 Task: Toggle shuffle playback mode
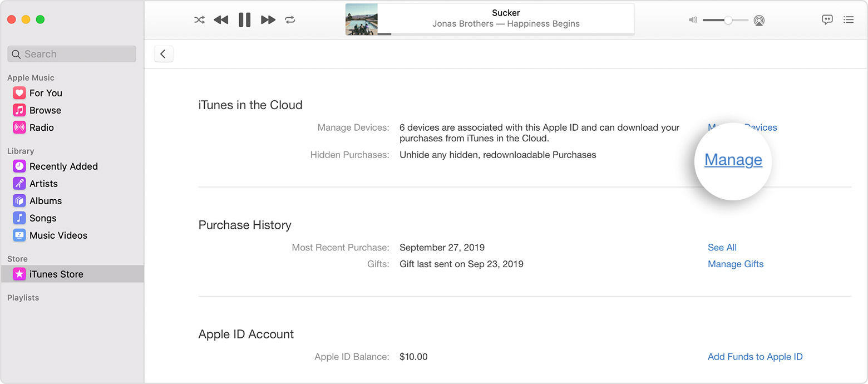click(x=199, y=19)
